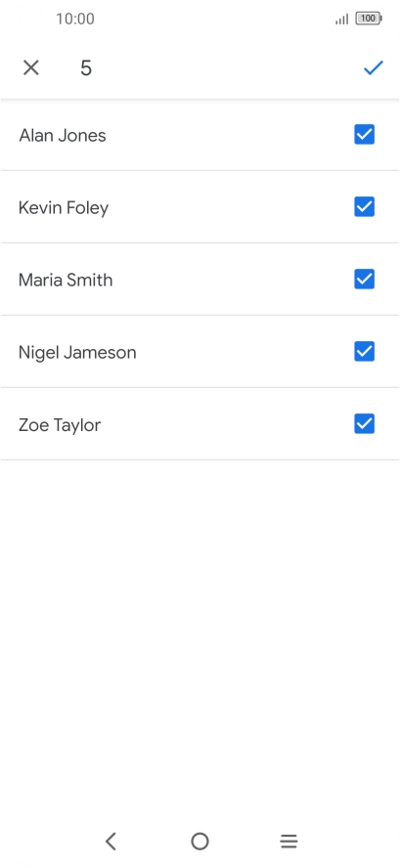The width and height of the screenshot is (400, 868).
Task: Tap the selected count number 5
Action: 86,68
